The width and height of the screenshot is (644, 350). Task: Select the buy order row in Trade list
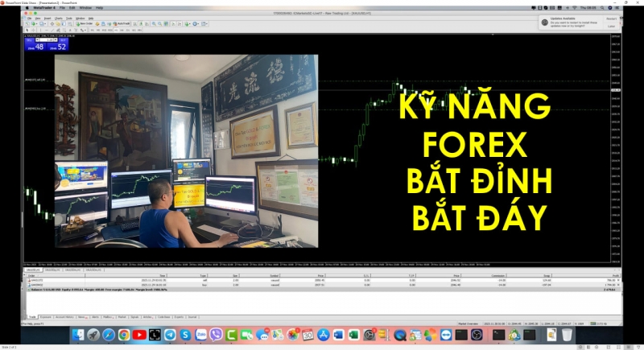(x=323, y=285)
